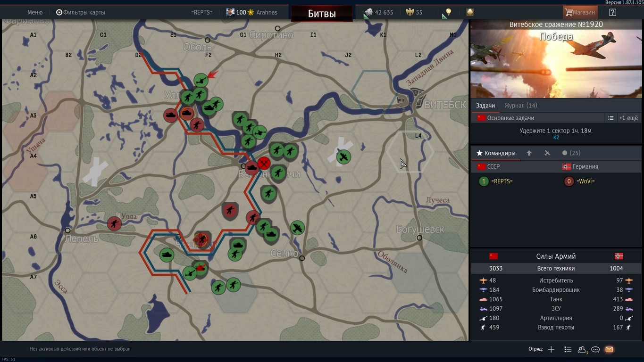
Task: Switch to the Журнал (14) tab
Action: [520, 106]
